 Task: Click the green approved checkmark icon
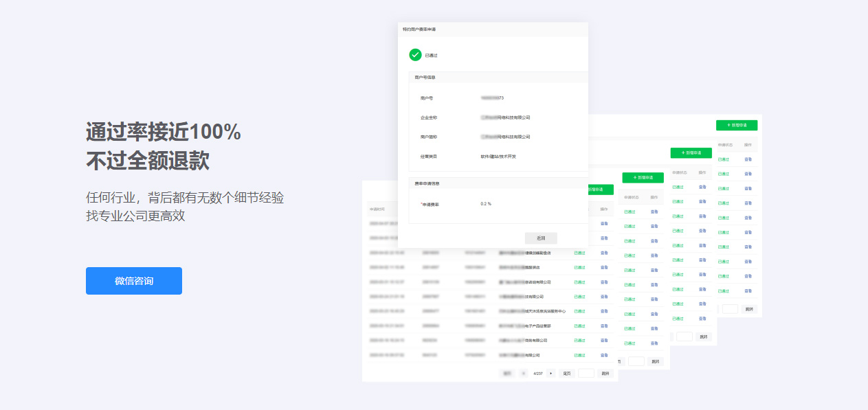tap(415, 54)
